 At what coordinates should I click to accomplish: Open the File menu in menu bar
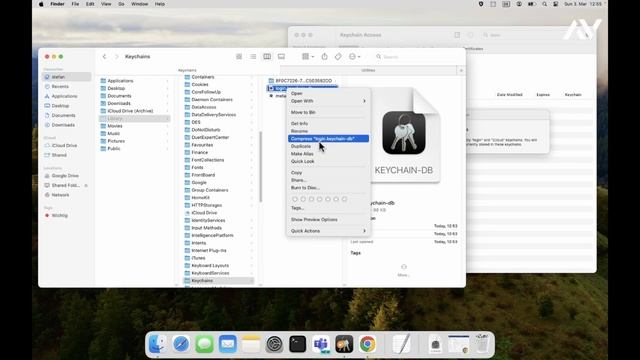(75, 4)
